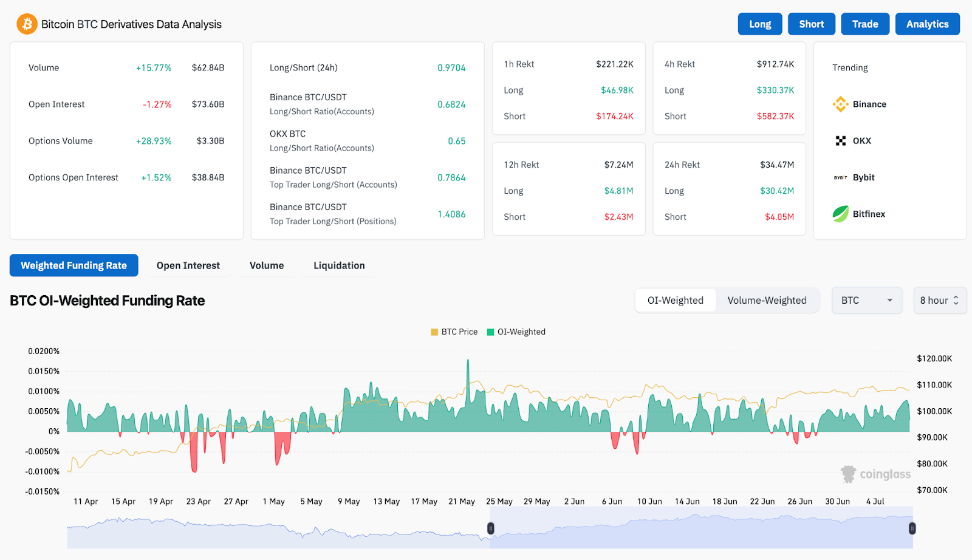Screen dimensions: 972x560
Task: Click the OKX logo in Trending
Action: tap(841, 141)
